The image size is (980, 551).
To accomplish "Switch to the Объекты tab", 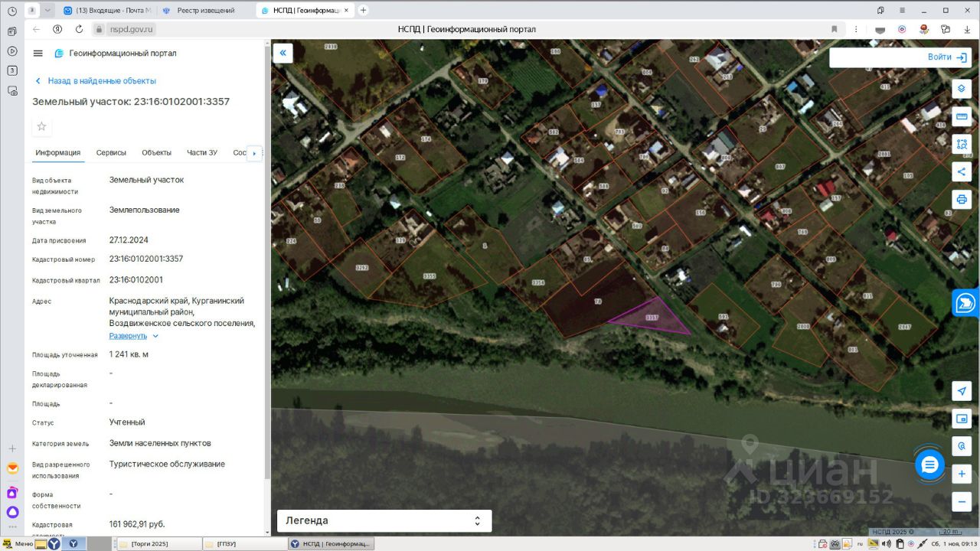I will coord(156,152).
